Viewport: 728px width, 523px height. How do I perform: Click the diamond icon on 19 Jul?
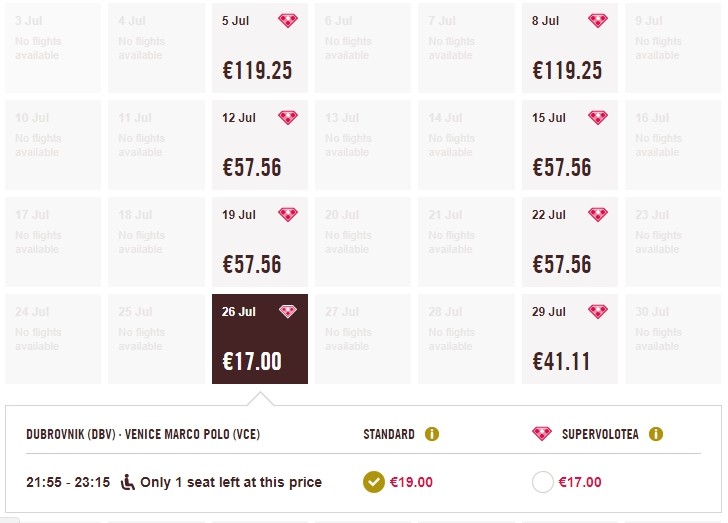288,215
